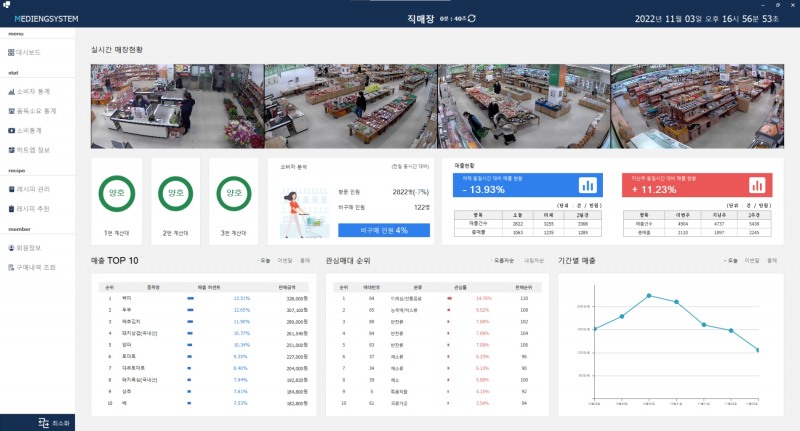
Task: Click the 매출 퍼센트 column header
Action: pyautogui.click(x=209, y=288)
